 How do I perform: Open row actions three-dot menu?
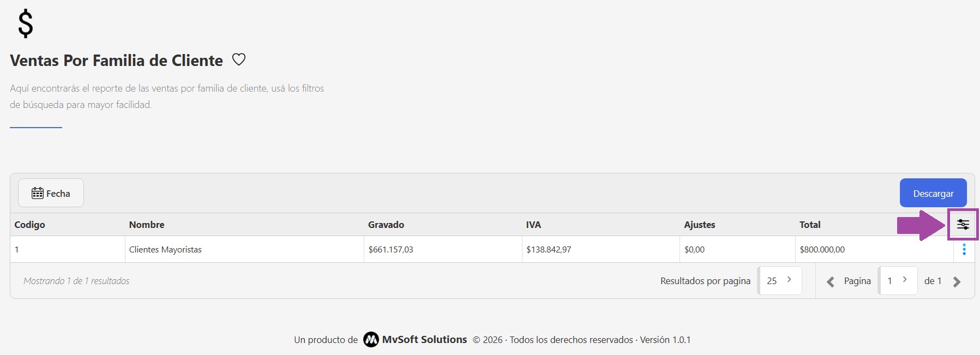(x=964, y=249)
